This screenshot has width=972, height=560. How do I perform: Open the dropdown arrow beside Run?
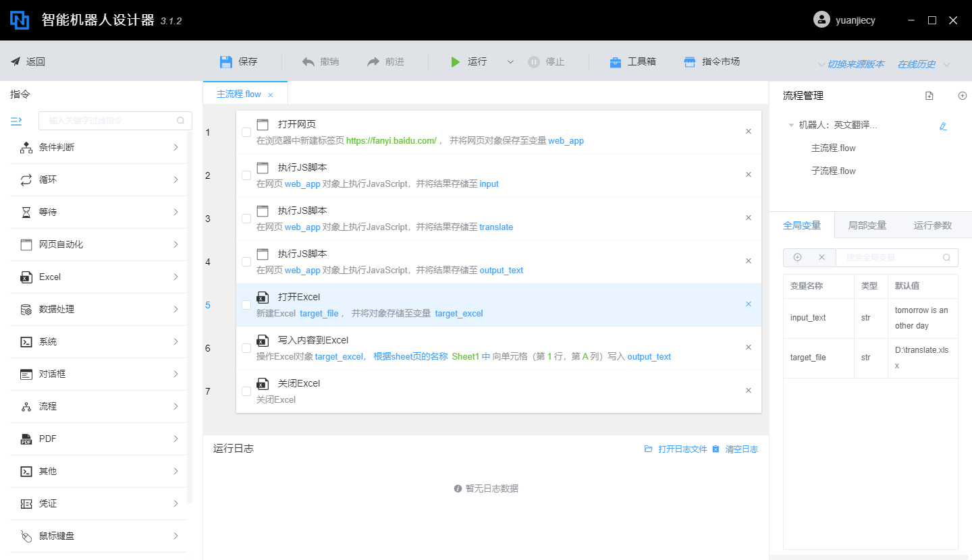pos(510,62)
